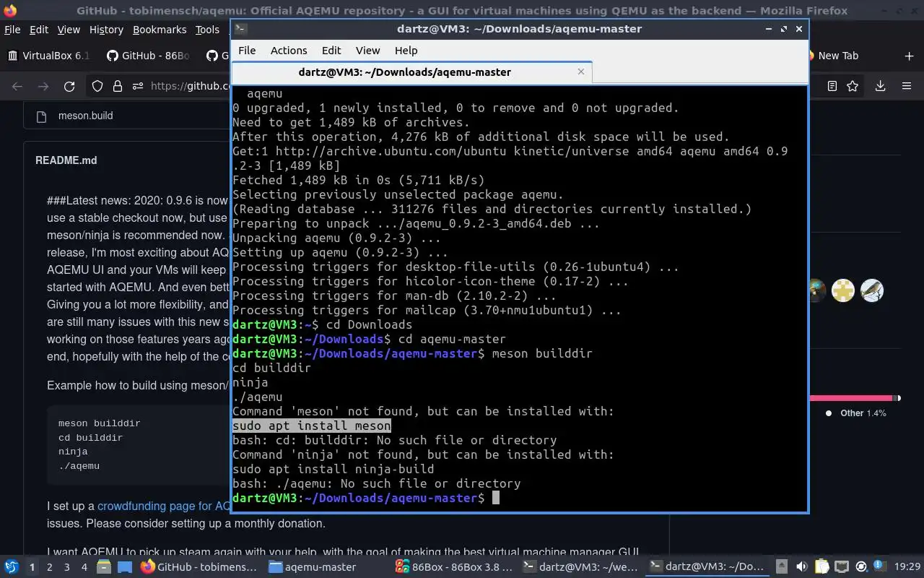Open the removable media eject tray icon
This screenshot has height=578, width=924.
[782, 567]
